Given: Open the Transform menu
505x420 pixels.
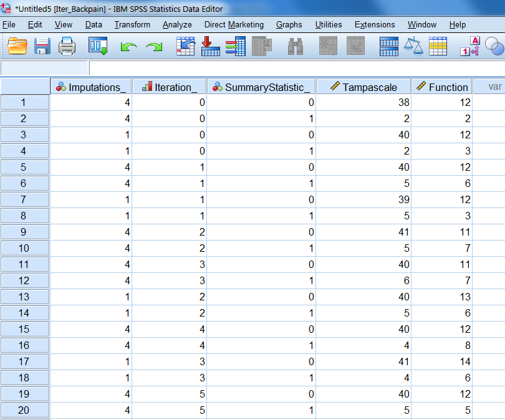Looking at the screenshot, I should [132, 24].
